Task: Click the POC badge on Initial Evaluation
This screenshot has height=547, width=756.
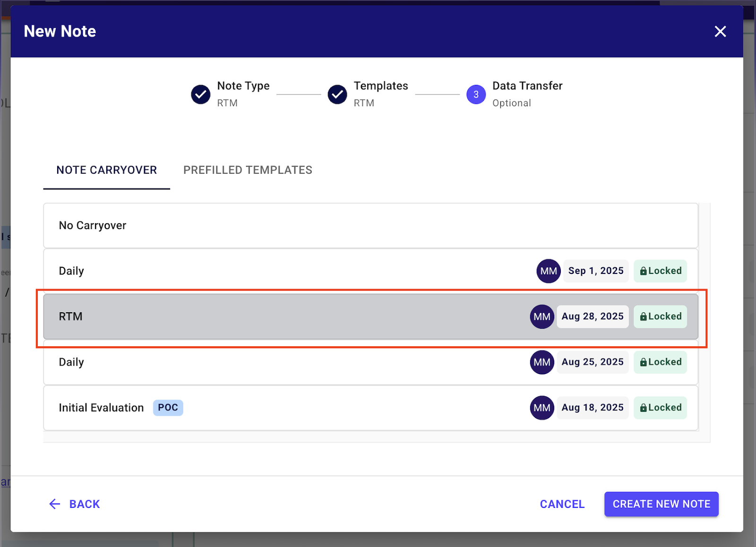Action: point(168,408)
